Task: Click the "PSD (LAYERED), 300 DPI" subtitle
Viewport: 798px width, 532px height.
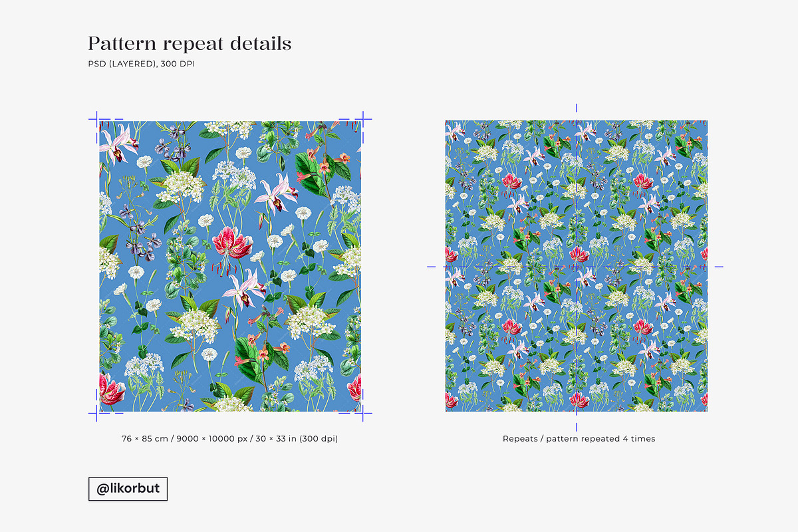Action: (142, 64)
